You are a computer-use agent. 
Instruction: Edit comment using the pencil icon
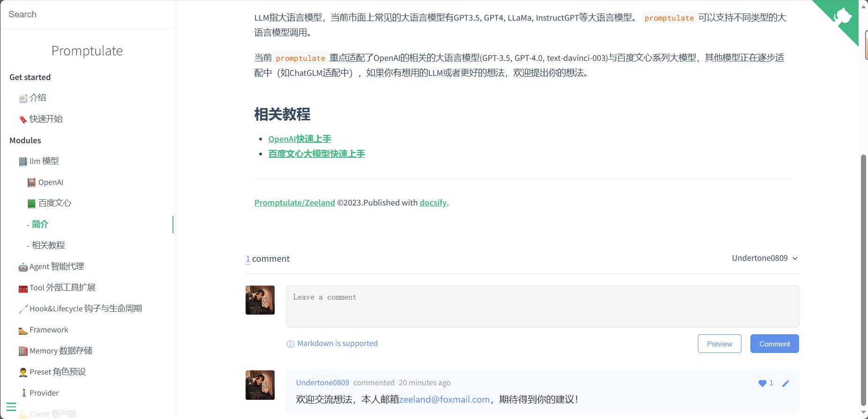pos(786,383)
